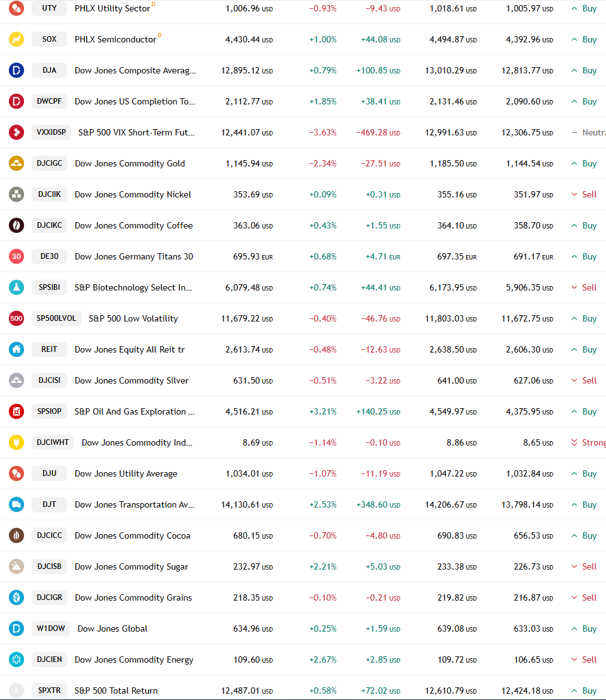Click the red 30 icon for DE30

[x=16, y=256]
